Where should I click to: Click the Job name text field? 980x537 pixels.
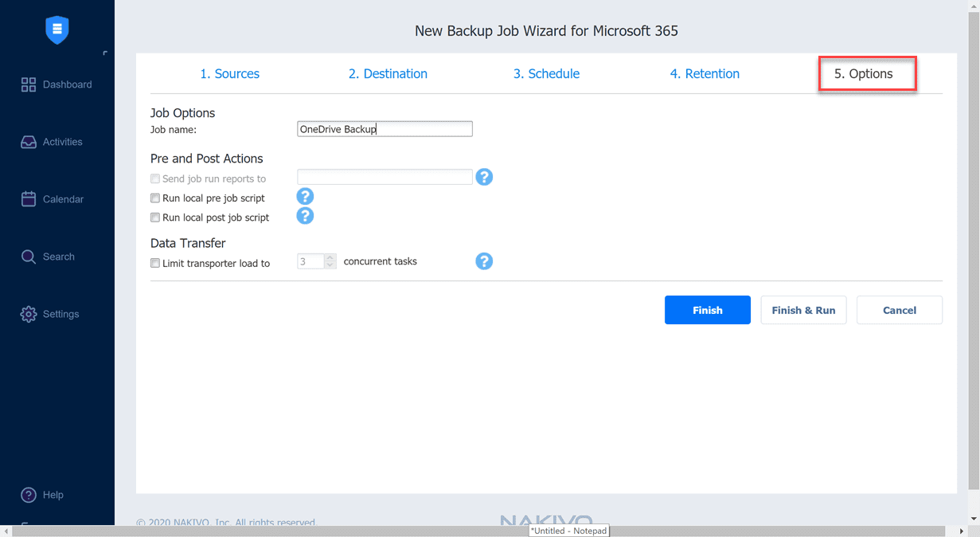coord(385,129)
